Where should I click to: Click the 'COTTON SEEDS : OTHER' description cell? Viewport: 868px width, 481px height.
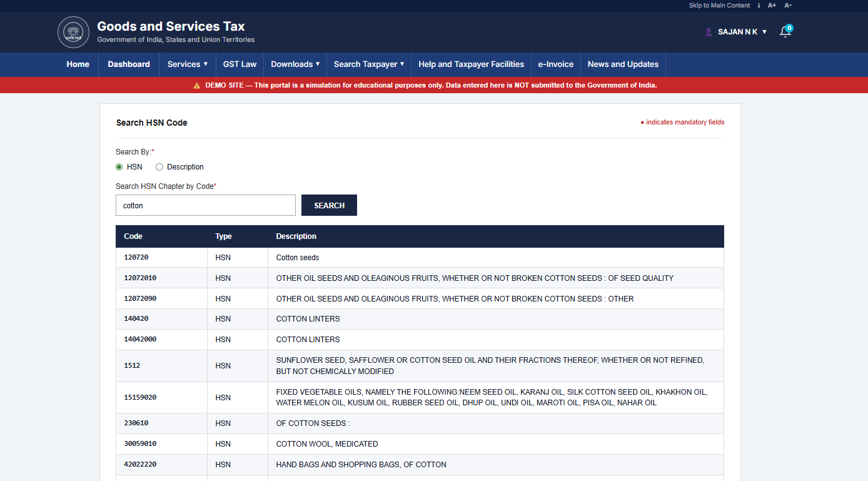[496, 298]
